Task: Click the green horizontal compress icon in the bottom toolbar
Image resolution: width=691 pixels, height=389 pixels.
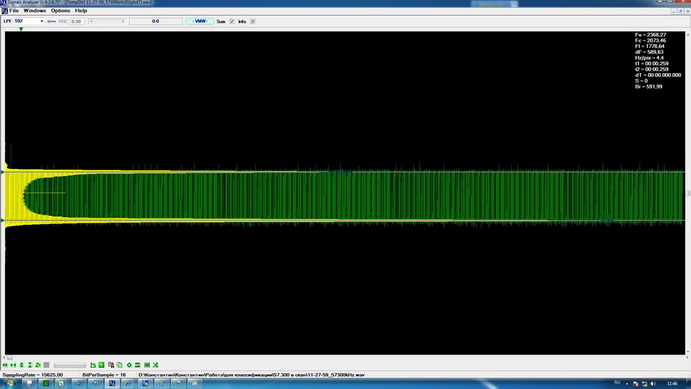Action: pyautogui.click(x=13, y=365)
